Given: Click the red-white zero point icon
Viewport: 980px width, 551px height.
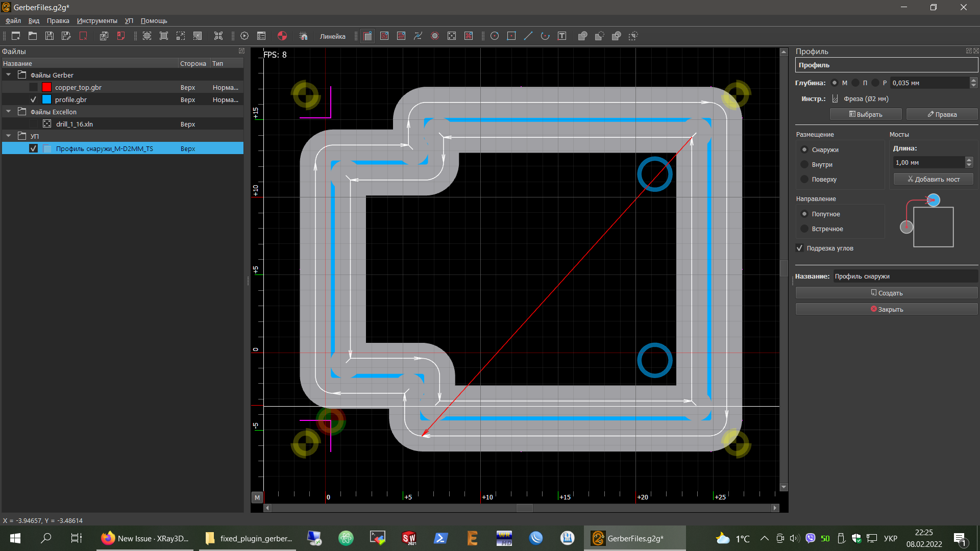Looking at the screenshot, I should [x=282, y=36].
